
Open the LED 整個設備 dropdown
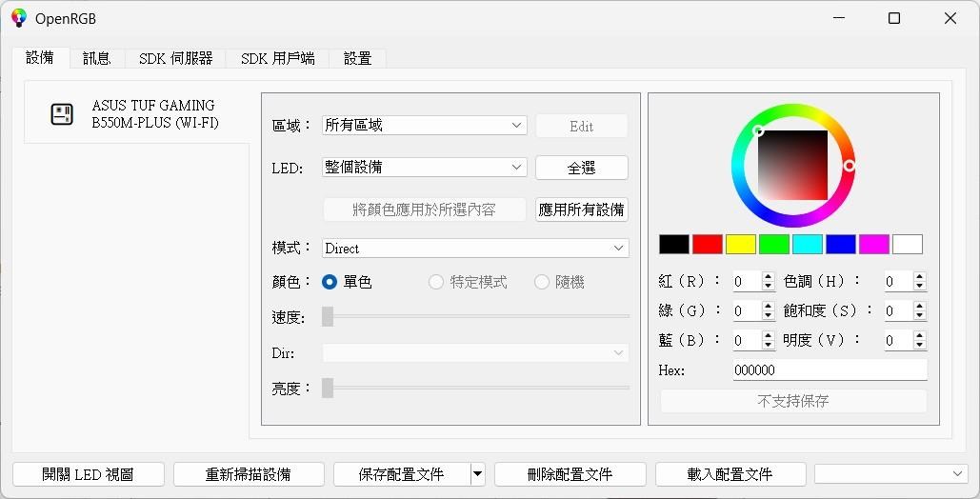click(x=425, y=167)
